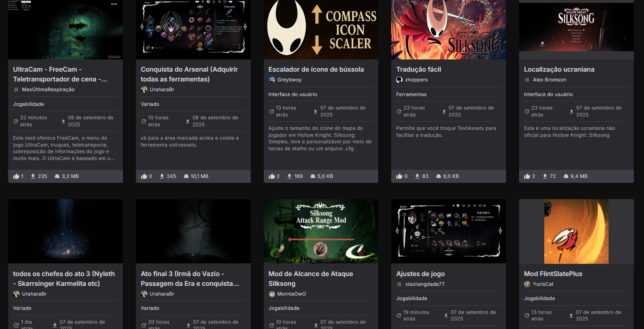Click file size icon next to 10,1 MB
644x329 pixels.
(186, 176)
